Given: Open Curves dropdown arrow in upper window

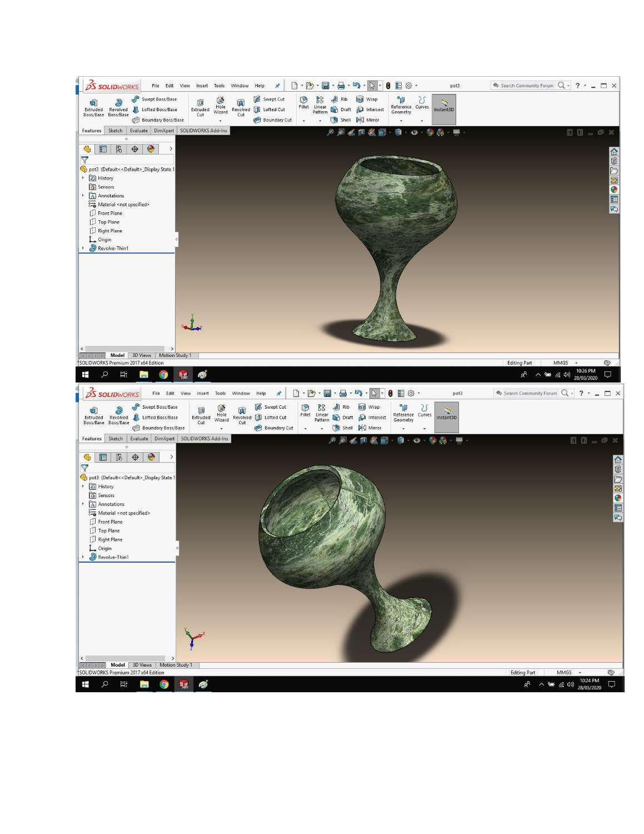Looking at the screenshot, I should (x=422, y=121).
